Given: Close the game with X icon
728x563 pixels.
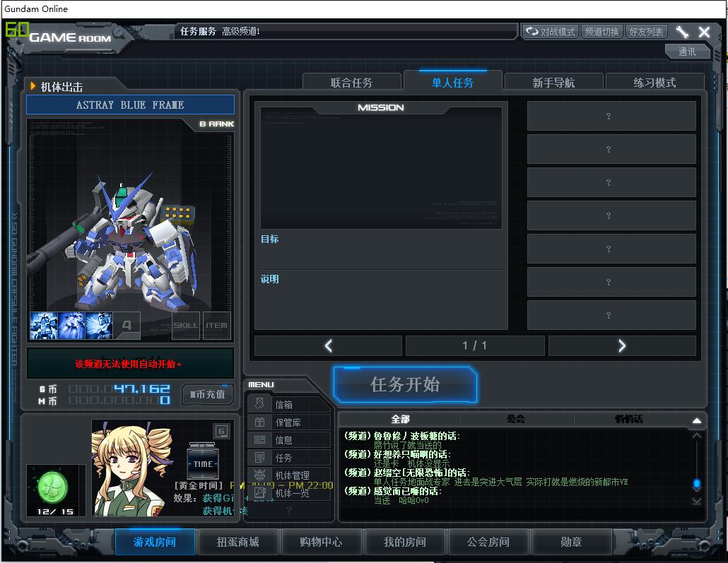Looking at the screenshot, I should (704, 32).
